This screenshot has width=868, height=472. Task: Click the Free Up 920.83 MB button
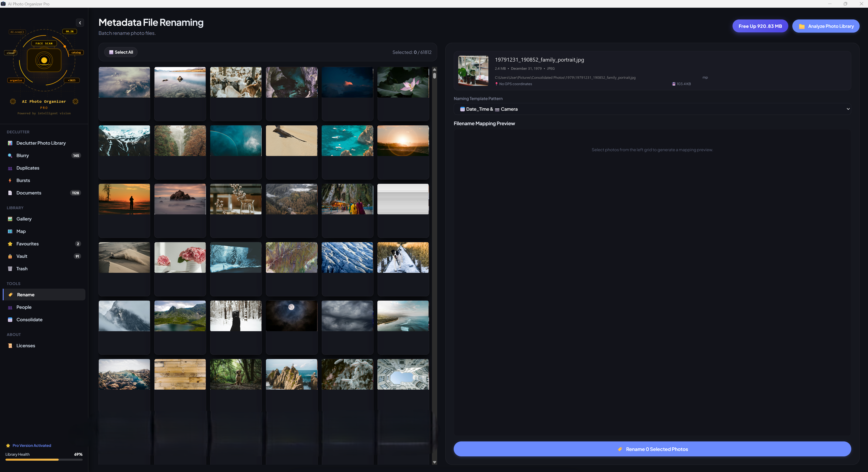760,26
